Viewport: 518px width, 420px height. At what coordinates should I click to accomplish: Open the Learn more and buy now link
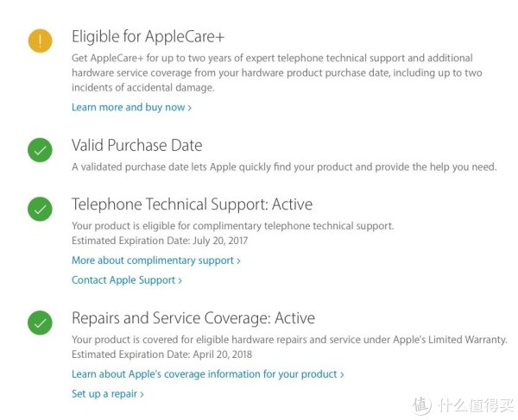[131, 107]
